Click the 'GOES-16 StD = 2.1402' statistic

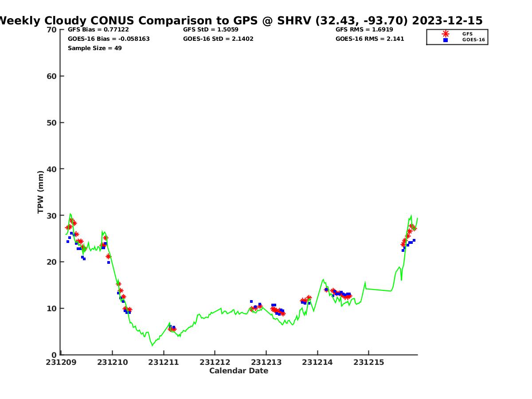tap(218, 39)
